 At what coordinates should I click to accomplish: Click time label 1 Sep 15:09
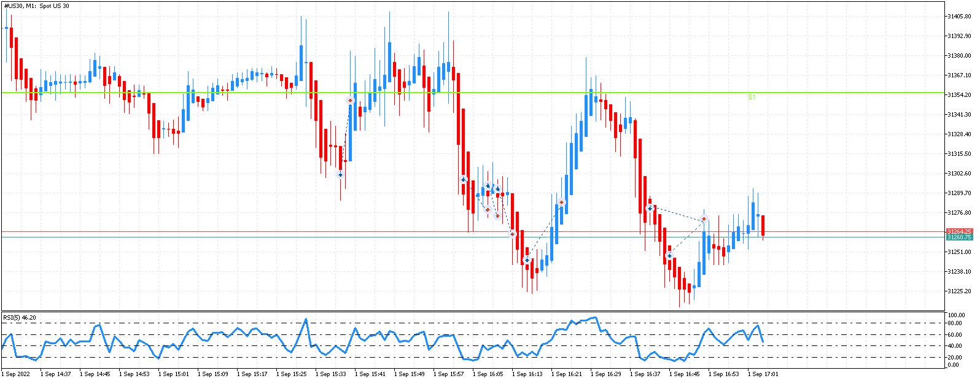click(213, 374)
